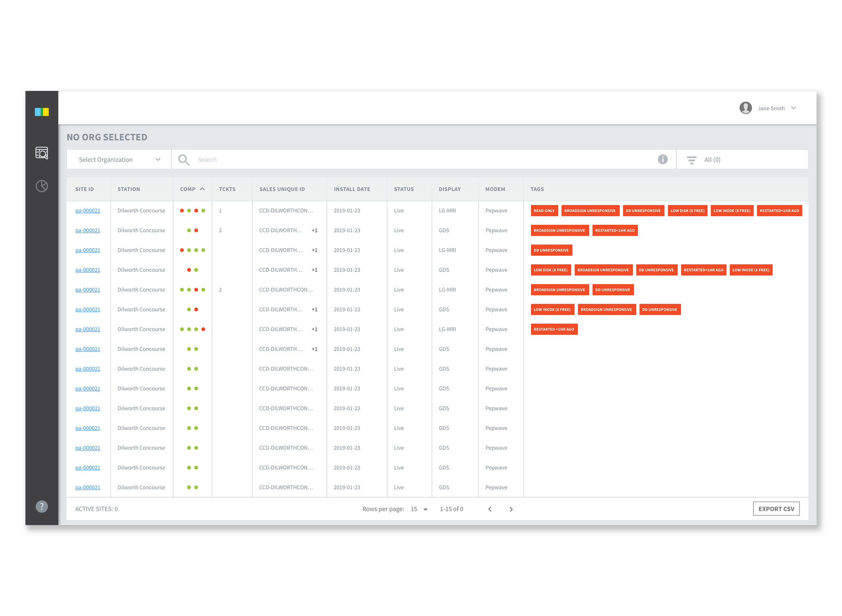Click the EXPORT CSV button
This screenshot has height=616, width=842.
click(x=776, y=509)
